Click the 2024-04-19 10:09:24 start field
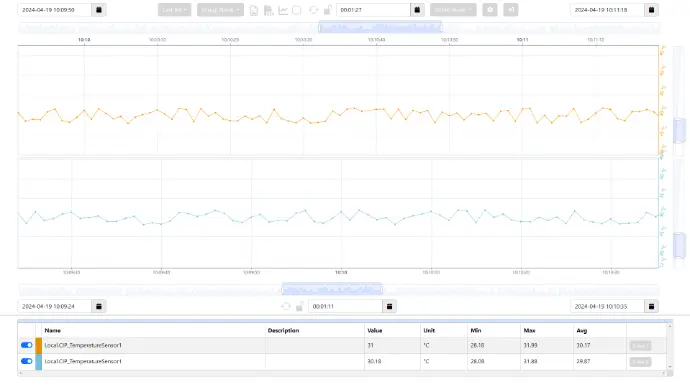This screenshot has width=690, height=387. 55,306
